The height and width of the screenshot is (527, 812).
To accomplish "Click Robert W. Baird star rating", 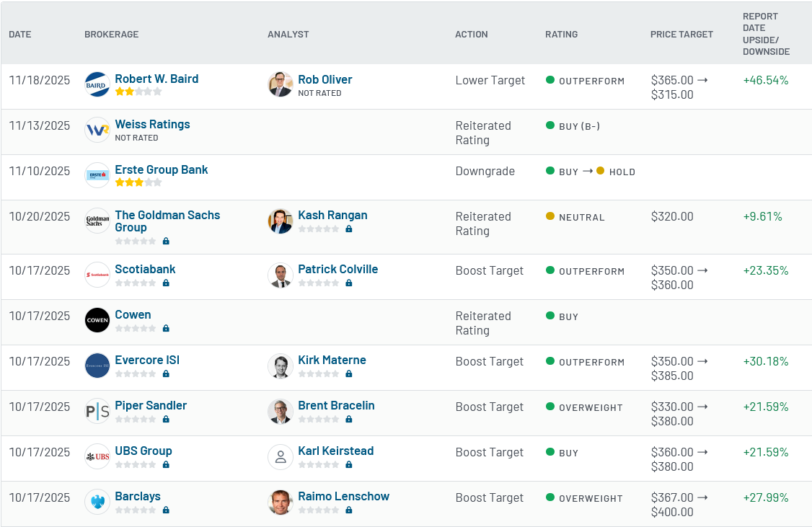I will click(138, 92).
